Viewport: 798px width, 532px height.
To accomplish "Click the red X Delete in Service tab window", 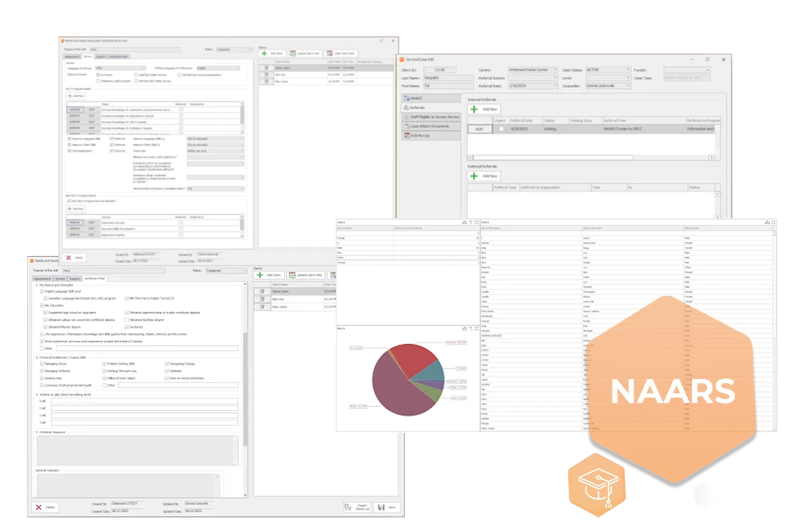I will click(x=74, y=257).
